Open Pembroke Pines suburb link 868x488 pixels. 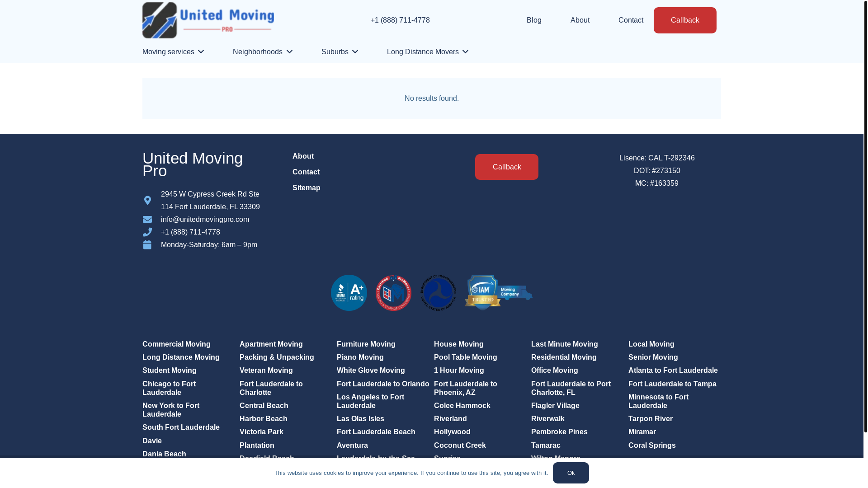559,432
